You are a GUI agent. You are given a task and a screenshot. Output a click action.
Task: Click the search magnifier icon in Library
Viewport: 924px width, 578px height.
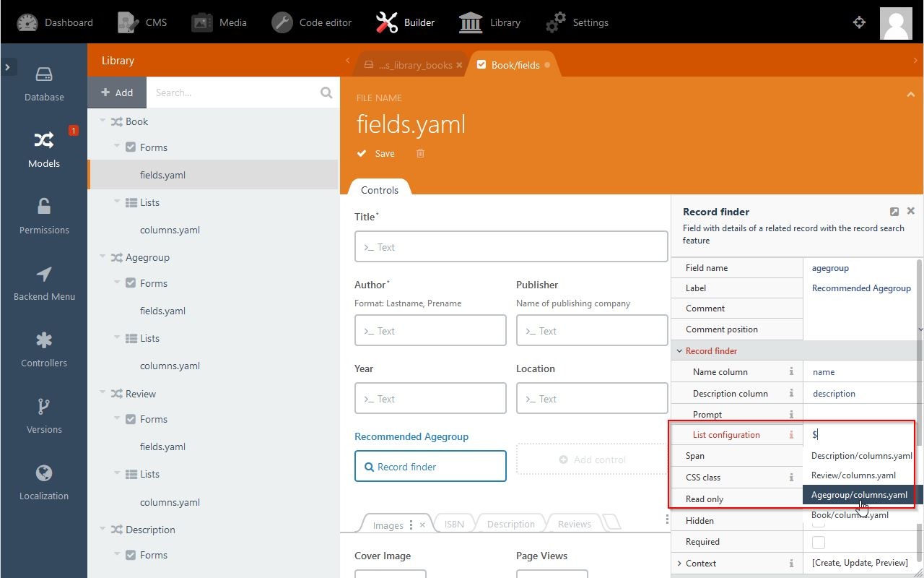pos(326,92)
